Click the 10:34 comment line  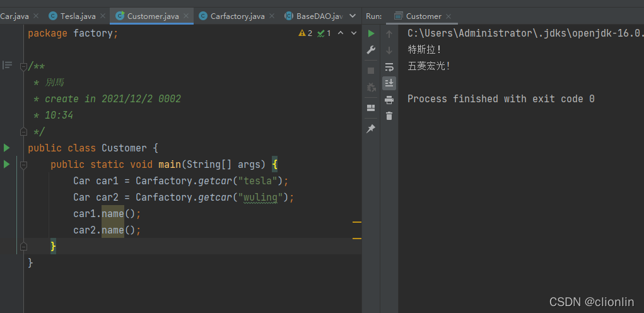(x=54, y=115)
